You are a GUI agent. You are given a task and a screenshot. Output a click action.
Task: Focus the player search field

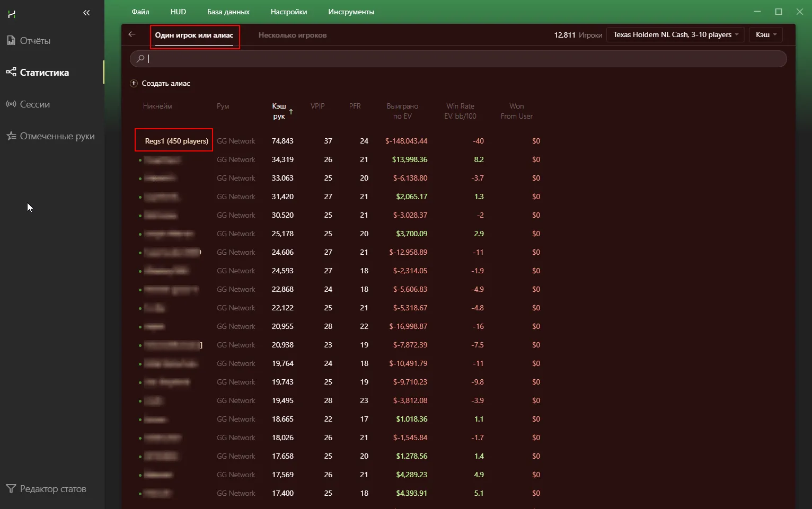(x=458, y=59)
